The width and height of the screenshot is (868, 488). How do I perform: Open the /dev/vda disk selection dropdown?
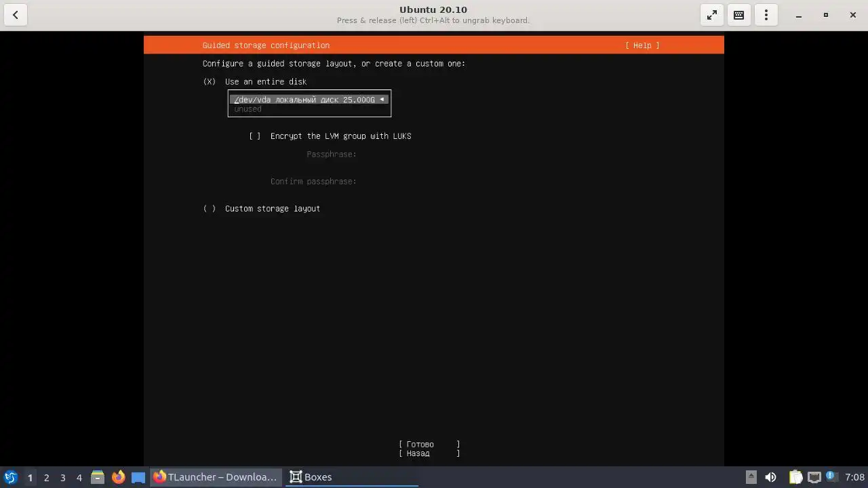(x=309, y=100)
